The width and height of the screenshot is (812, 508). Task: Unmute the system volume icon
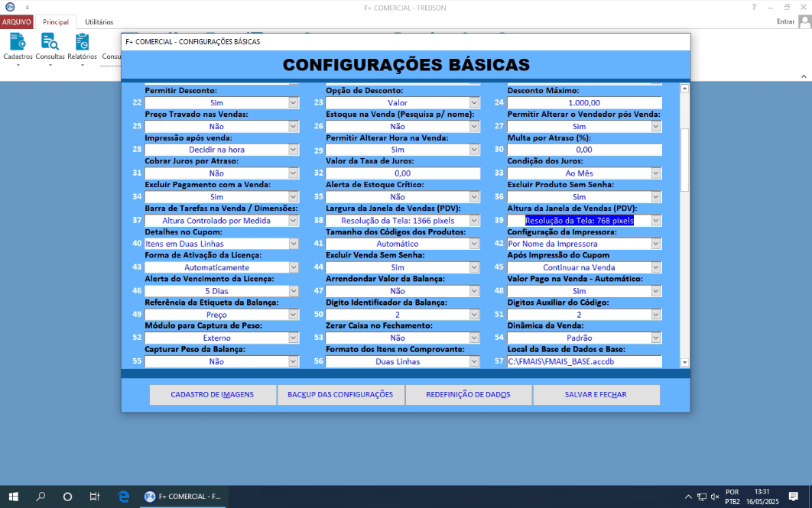[713, 497]
